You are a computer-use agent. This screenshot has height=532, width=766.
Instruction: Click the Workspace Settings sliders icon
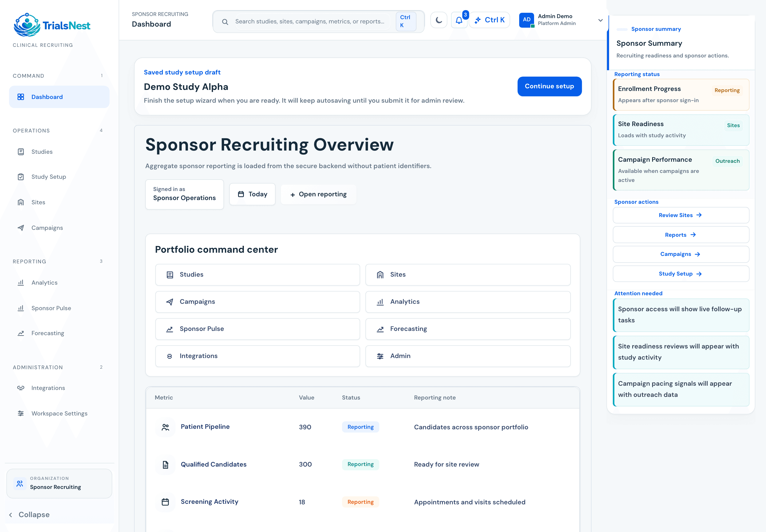pos(21,413)
